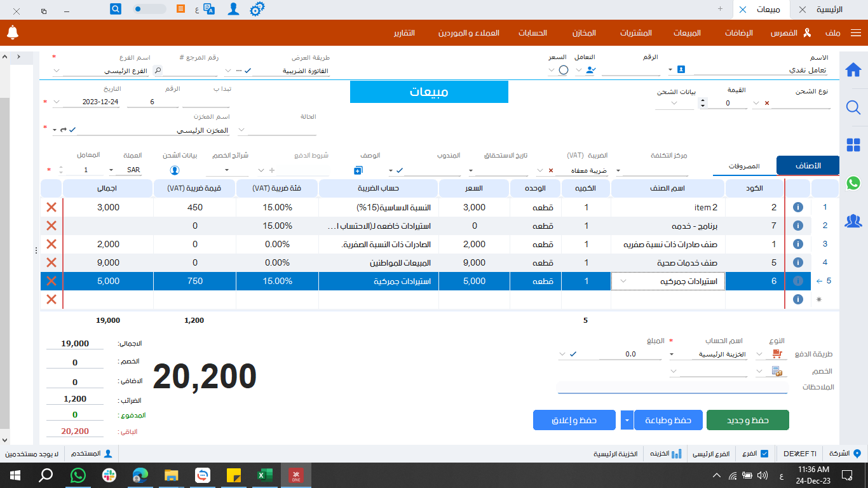Open the search icon in the title bar
Image resolution: width=868 pixels, height=488 pixels.
[116, 9]
